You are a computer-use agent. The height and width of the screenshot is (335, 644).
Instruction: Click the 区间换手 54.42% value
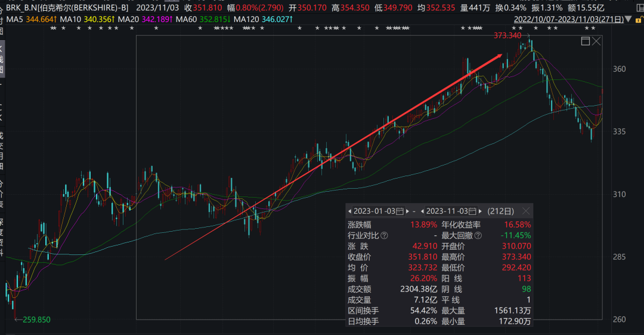pyautogui.click(x=423, y=311)
